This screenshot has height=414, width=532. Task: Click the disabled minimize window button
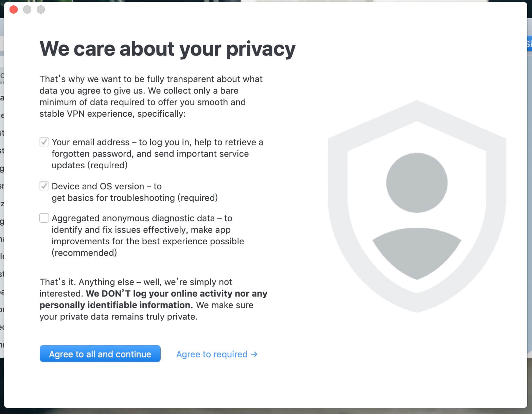point(27,10)
